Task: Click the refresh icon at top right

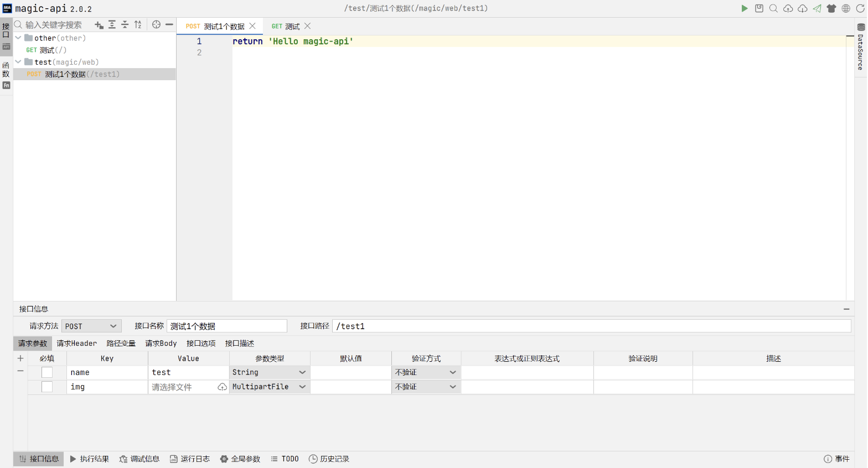Action: 860,8
